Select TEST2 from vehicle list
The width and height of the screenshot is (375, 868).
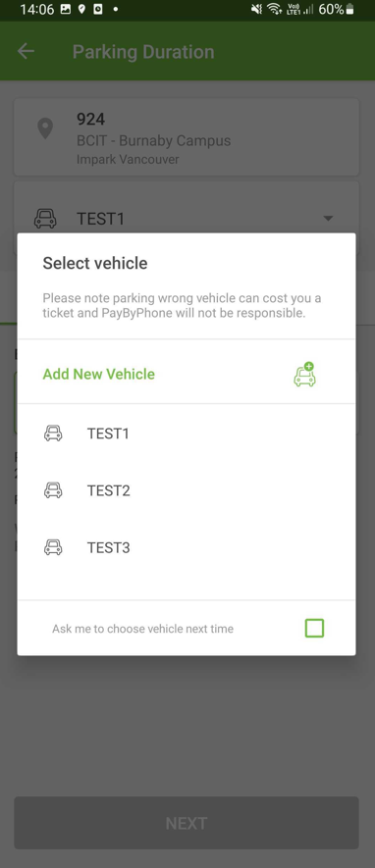click(187, 490)
